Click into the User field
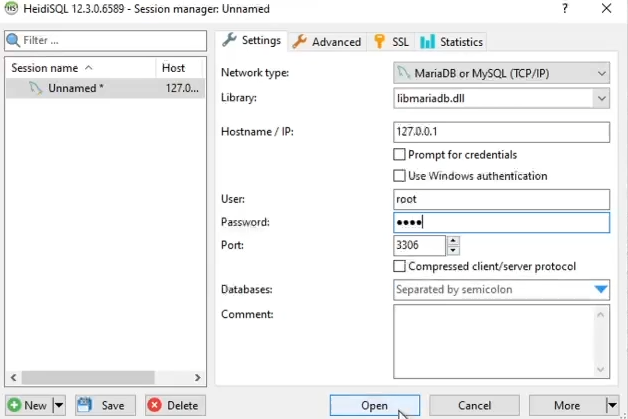The width and height of the screenshot is (628, 419). 501,199
